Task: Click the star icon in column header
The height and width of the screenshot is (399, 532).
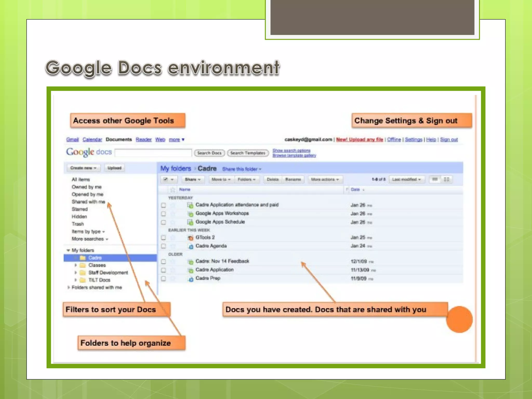Action: pos(172,190)
